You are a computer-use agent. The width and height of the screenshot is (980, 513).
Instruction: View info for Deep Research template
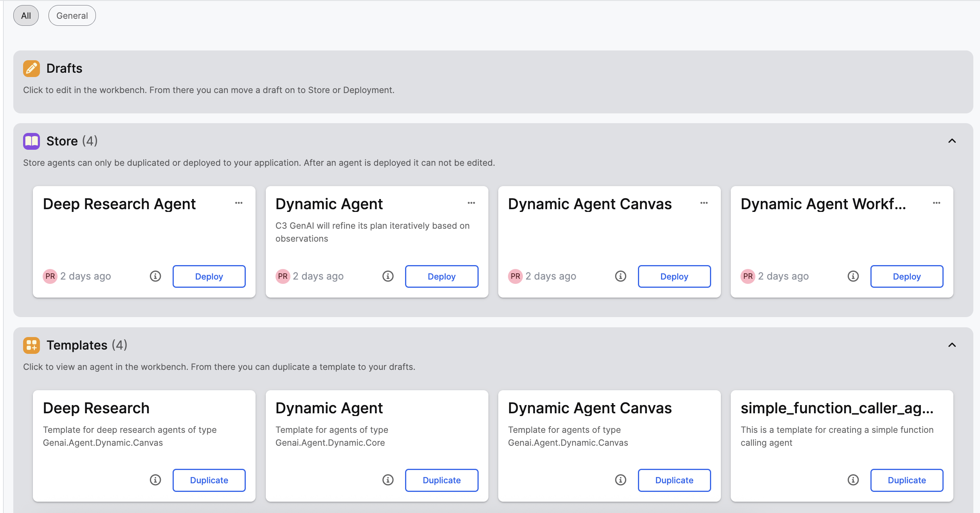click(x=155, y=480)
